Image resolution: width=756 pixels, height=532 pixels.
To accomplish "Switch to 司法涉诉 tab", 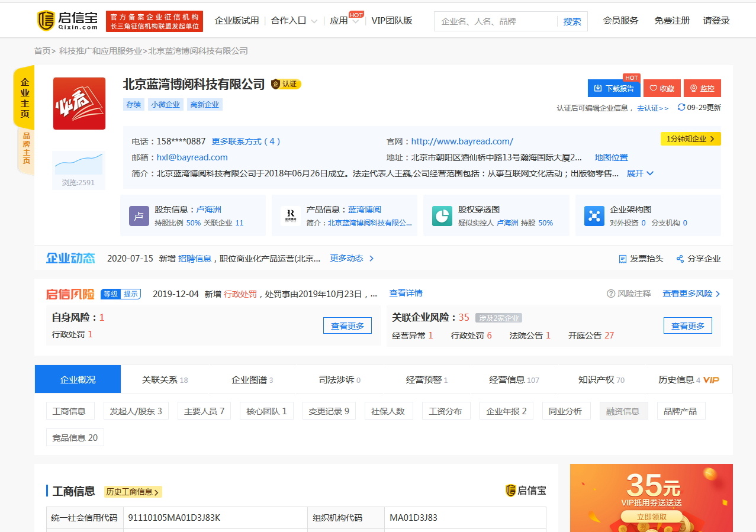I will click(x=340, y=380).
